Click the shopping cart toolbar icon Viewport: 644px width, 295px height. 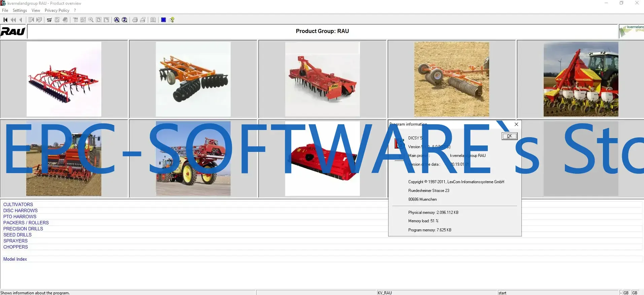tap(49, 20)
